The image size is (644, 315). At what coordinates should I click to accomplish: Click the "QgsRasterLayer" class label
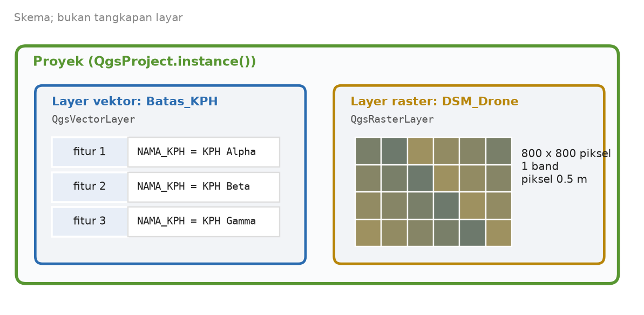coord(392,119)
